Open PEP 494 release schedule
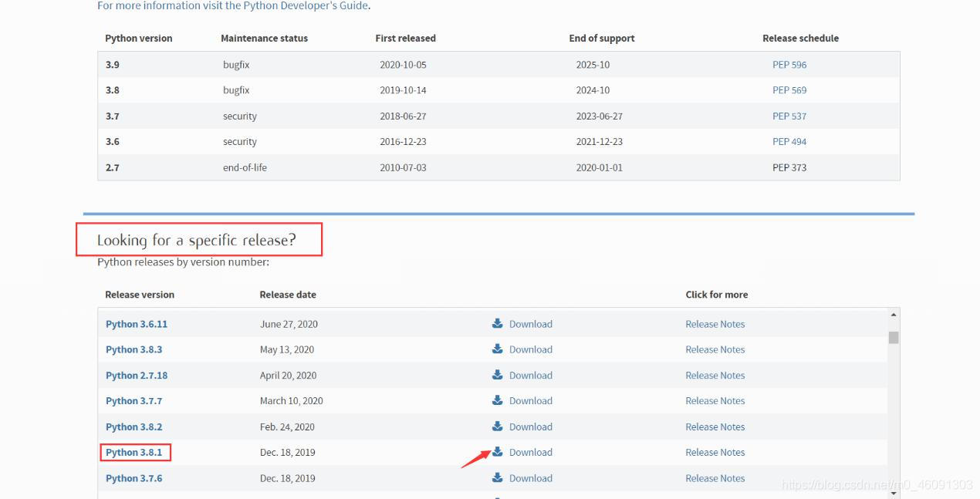This screenshot has height=499, width=980. coord(789,142)
